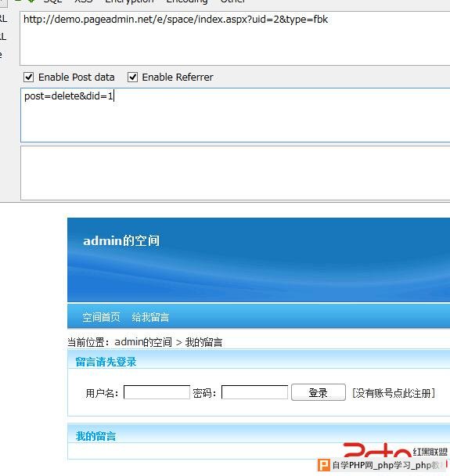This screenshot has width=450, height=476.
Task: Focus the 用户名 username input field
Action: coord(157,392)
